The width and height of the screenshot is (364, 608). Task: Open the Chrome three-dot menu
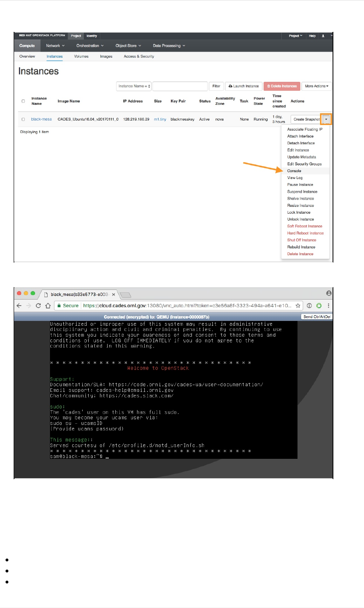329,306
